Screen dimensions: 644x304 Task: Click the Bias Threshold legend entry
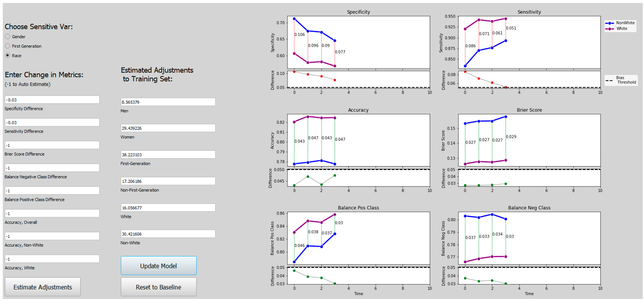621,80
